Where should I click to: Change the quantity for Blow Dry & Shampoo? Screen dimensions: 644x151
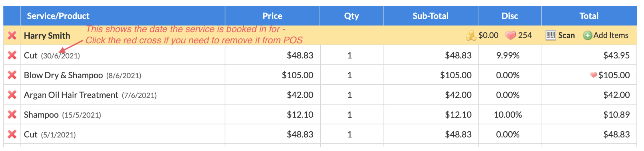(x=350, y=75)
